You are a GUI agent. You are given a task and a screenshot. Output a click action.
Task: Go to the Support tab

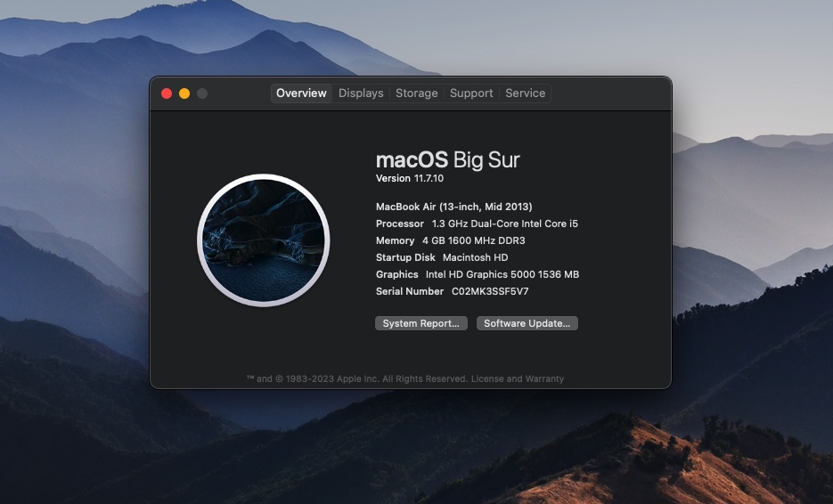471,93
